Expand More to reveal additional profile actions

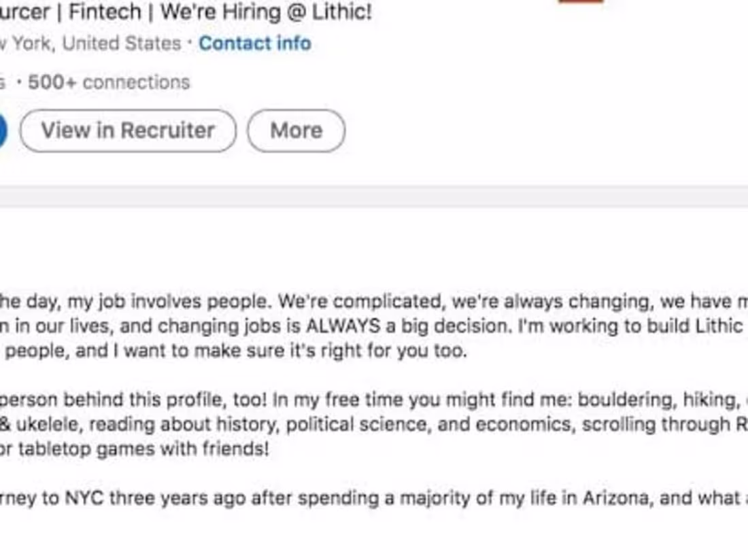tap(295, 130)
